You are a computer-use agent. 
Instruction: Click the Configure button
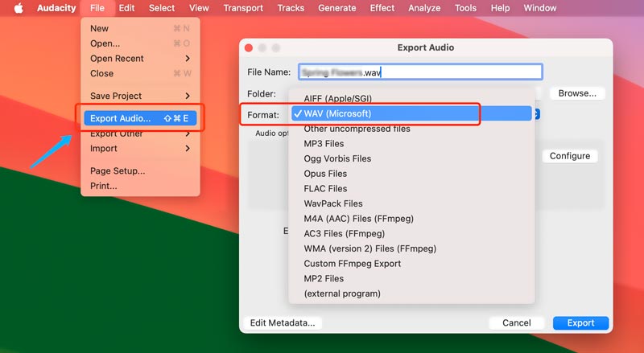coord(570,156)
